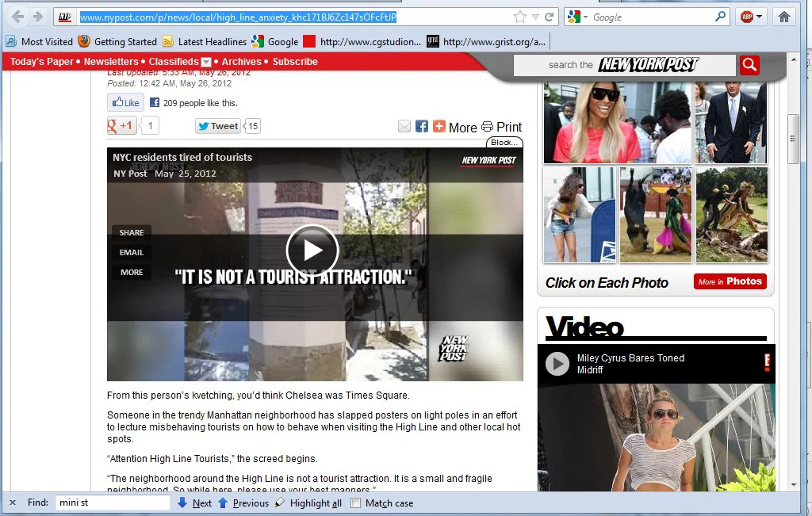This screenshot has width=812, height=516.
Task: Share article via Facebook icon
Action: (422, 126)
